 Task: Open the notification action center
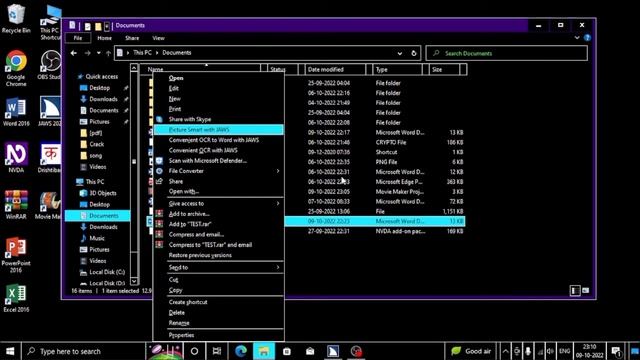[x=616, y=351]
